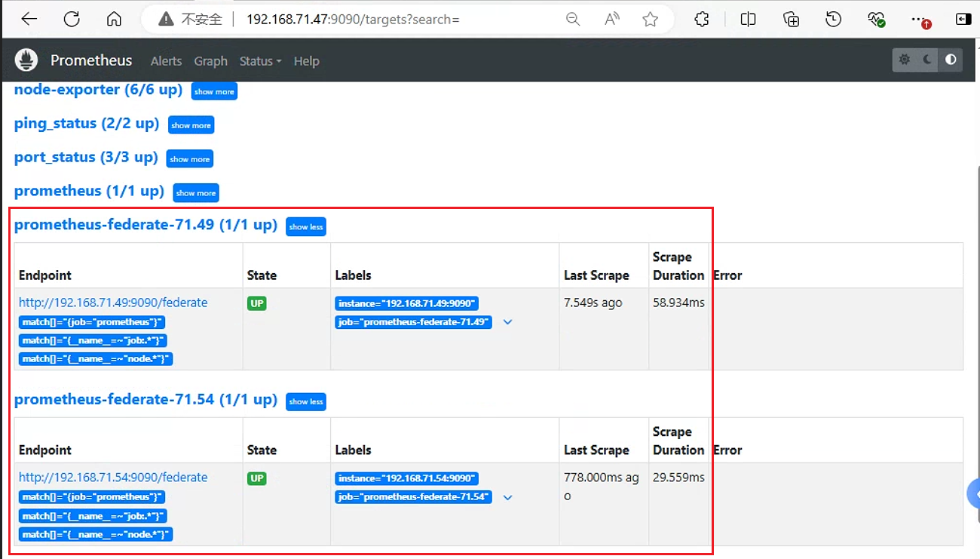
Task: Open the browser extensions puzzle icon
Action: (x=702, y=20)
